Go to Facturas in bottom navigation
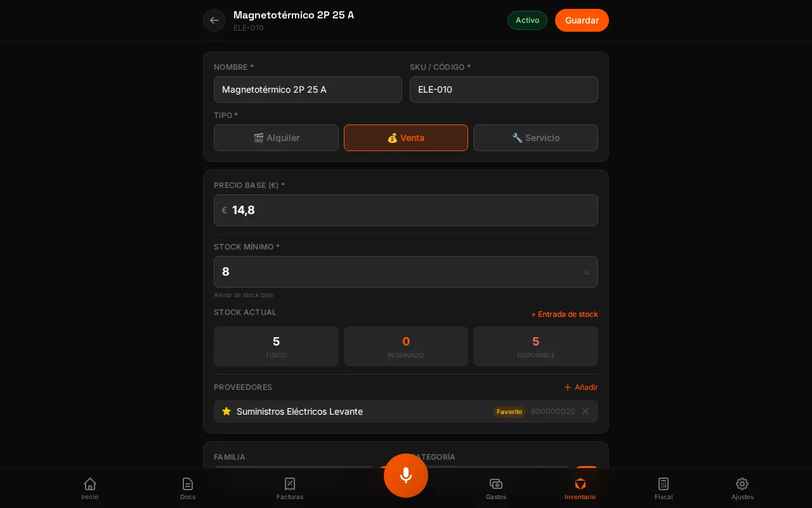812x508 pixels. pos(290,488)
